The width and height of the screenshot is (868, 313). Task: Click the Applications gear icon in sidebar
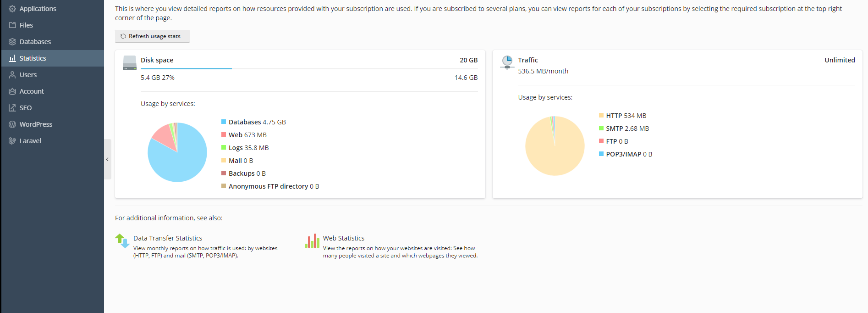(12, 9)
